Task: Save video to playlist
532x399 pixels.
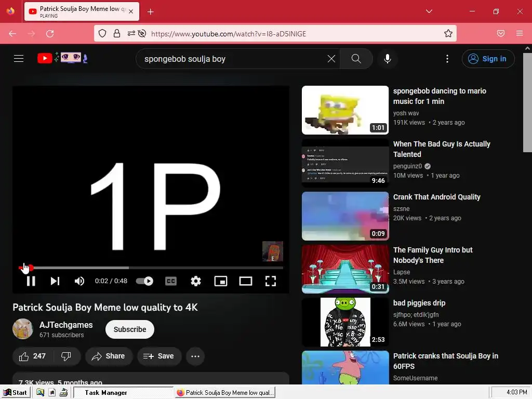Action: (159, 356)
